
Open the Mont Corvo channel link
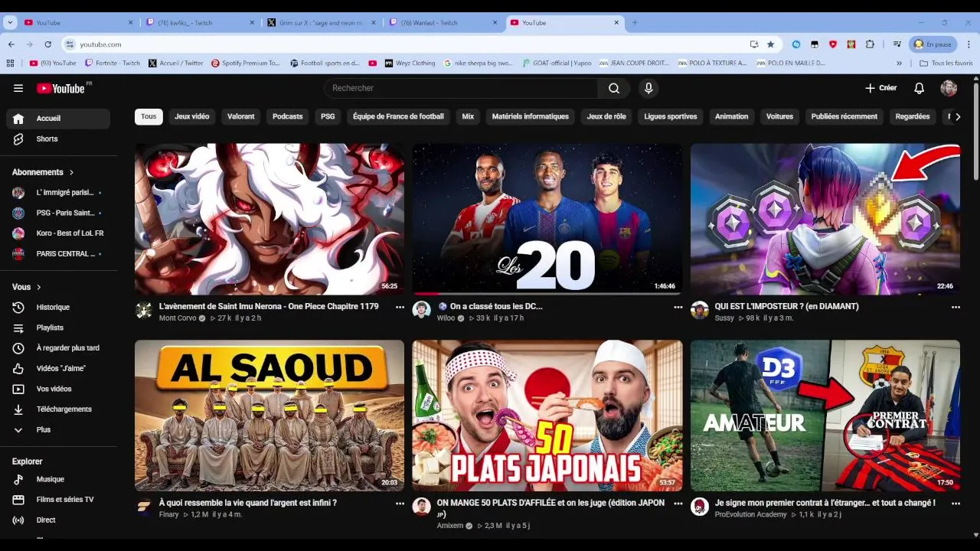tap(178, 318)
